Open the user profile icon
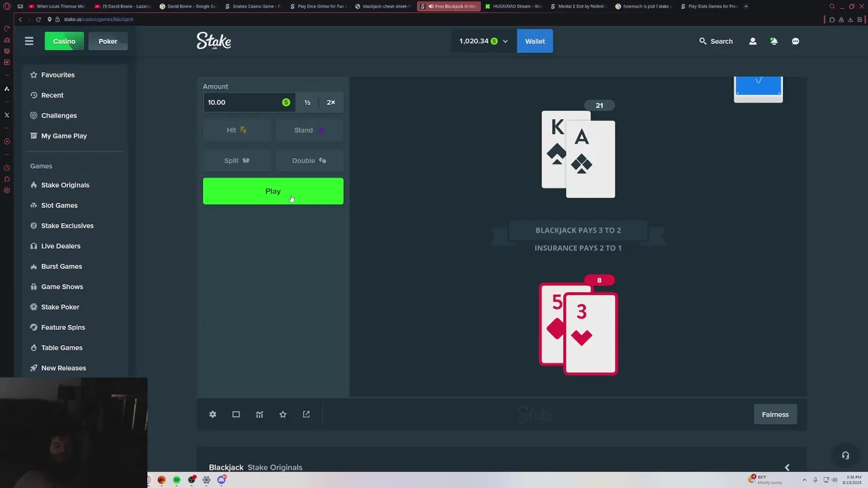 coord(753,41)
